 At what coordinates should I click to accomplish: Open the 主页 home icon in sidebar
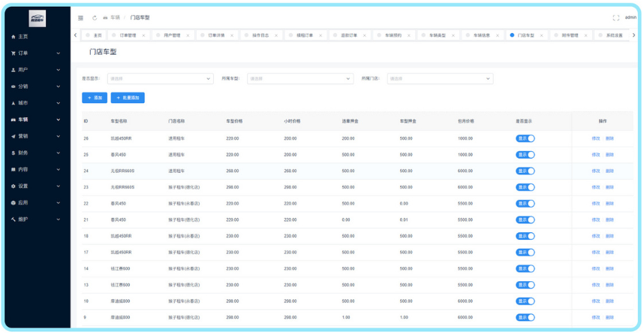[14, 37]
